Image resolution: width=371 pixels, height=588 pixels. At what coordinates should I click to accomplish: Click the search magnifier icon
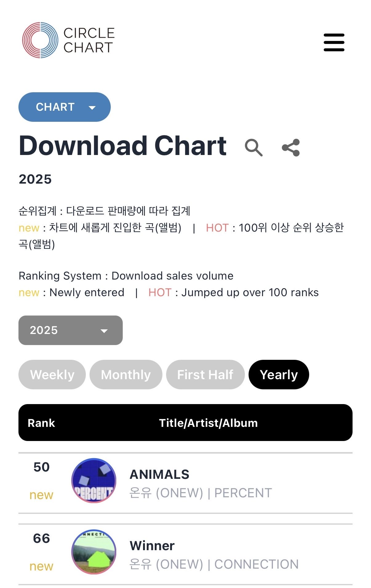(253, 148)
